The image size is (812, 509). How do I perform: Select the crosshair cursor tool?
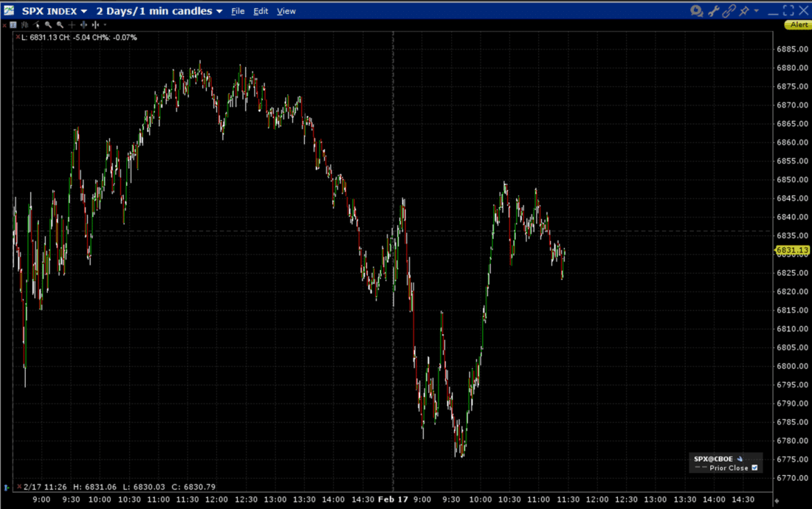pyautogui.click(x=72, y=24)
